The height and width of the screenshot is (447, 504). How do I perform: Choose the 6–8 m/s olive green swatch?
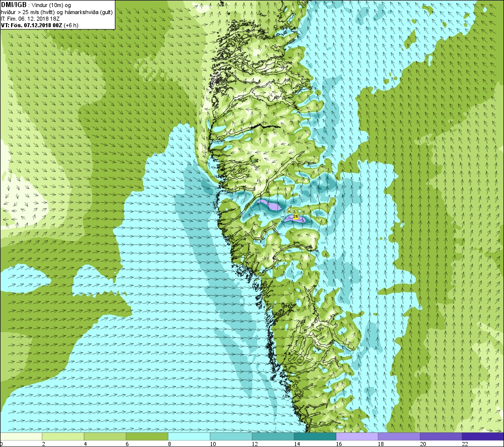pos(147,436)
